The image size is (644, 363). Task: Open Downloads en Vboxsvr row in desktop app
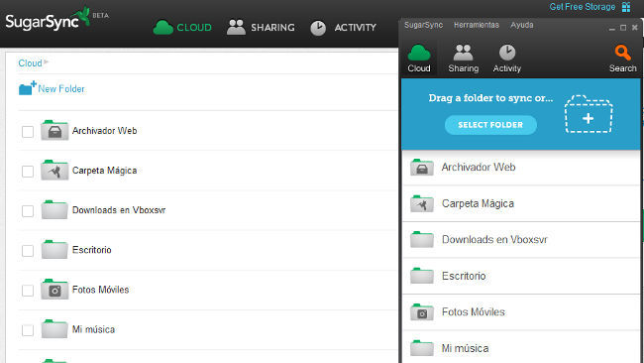521,240
